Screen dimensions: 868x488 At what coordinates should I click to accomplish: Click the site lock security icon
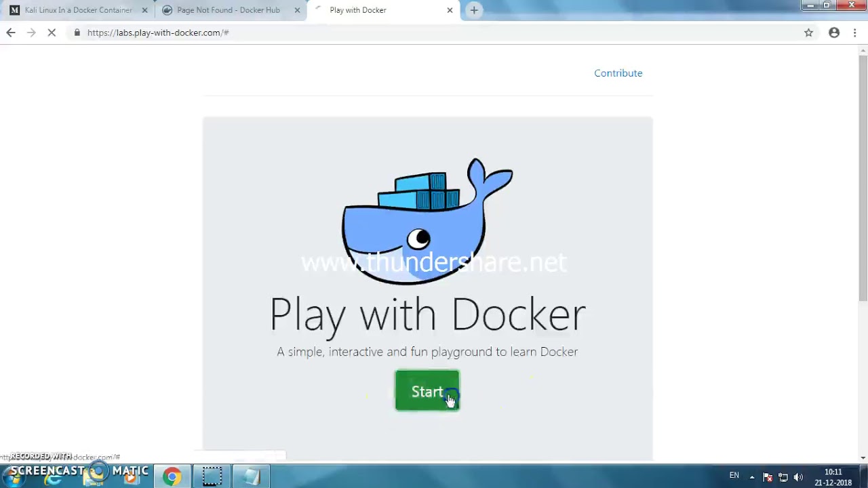coord(77,33)
